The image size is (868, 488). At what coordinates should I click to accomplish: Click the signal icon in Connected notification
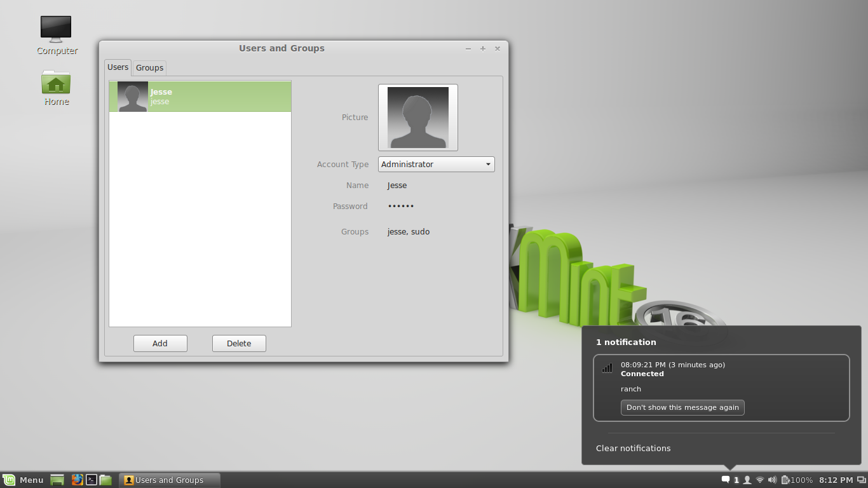point(607,368)
